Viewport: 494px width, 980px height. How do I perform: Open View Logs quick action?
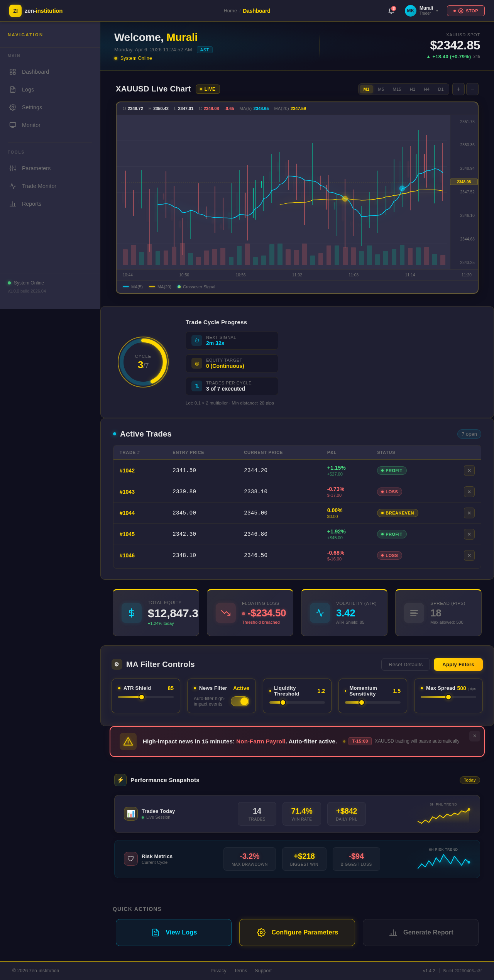point(174,933)
